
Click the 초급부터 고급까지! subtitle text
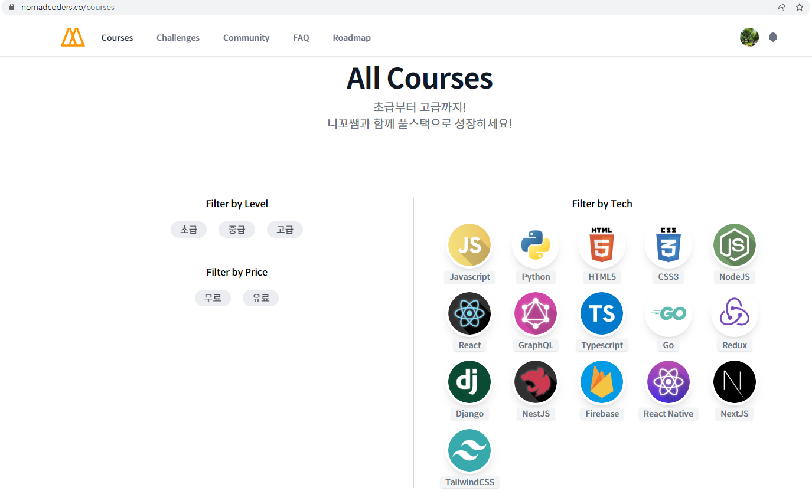click(x=419, y=107)
